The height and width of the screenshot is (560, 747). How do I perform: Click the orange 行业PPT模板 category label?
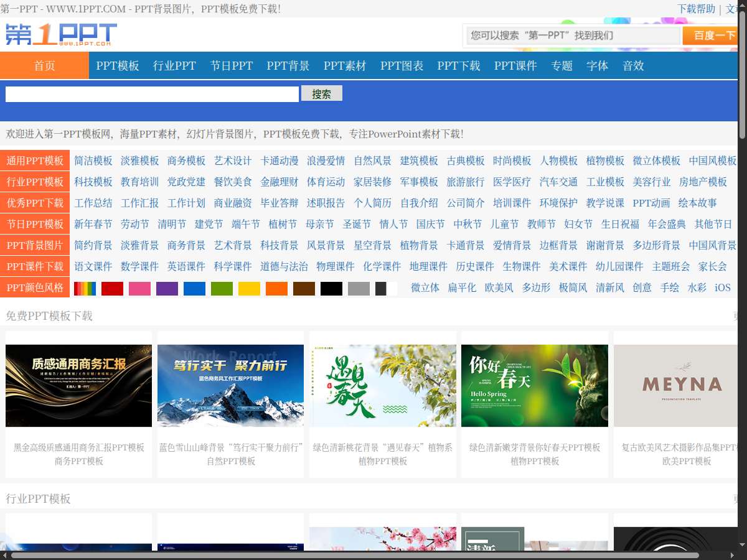point(35,182)
